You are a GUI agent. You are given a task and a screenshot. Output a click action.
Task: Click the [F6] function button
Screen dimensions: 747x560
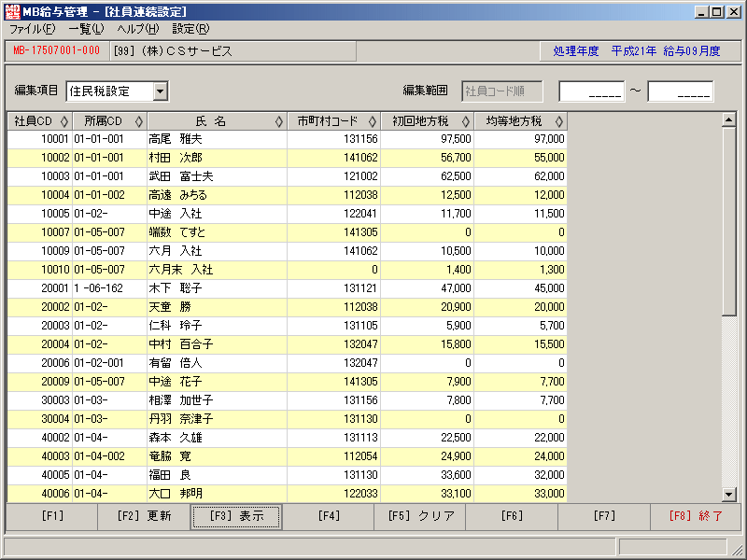pos(512,516)
